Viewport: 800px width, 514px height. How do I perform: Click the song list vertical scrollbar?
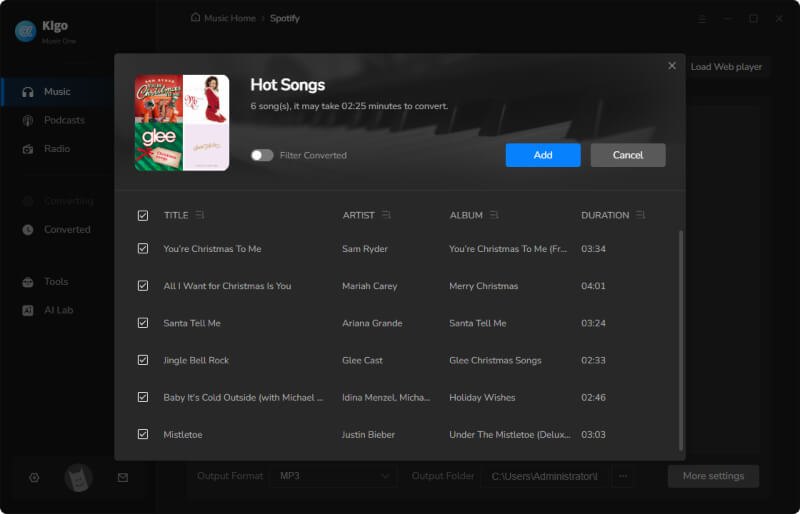681,340
